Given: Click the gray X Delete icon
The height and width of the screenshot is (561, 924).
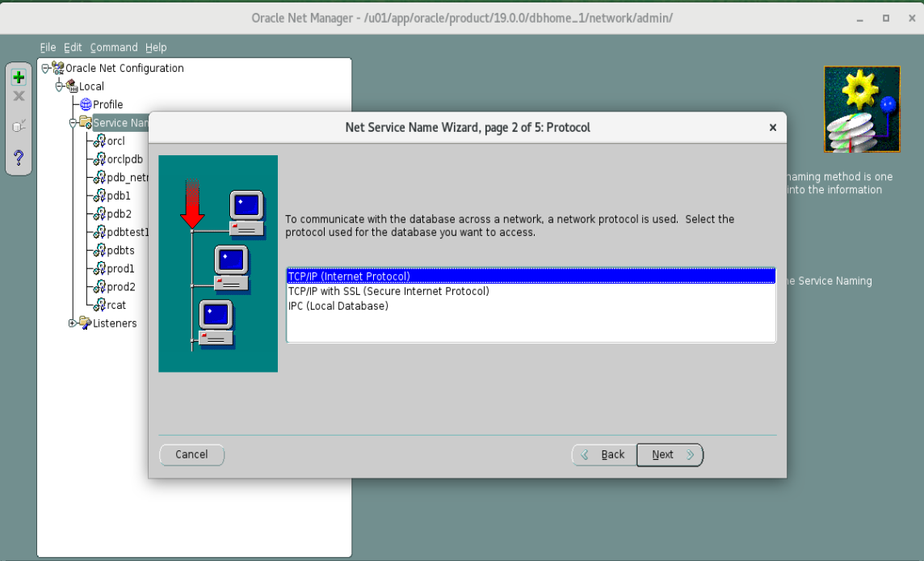Looking at the screenshot, I should pos(19,96).
